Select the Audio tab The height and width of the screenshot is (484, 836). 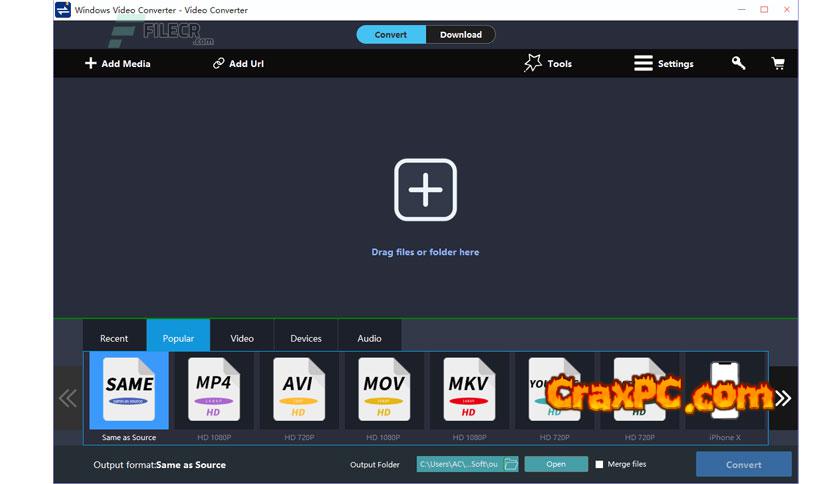pyautogui.click(x=369, y=338)
